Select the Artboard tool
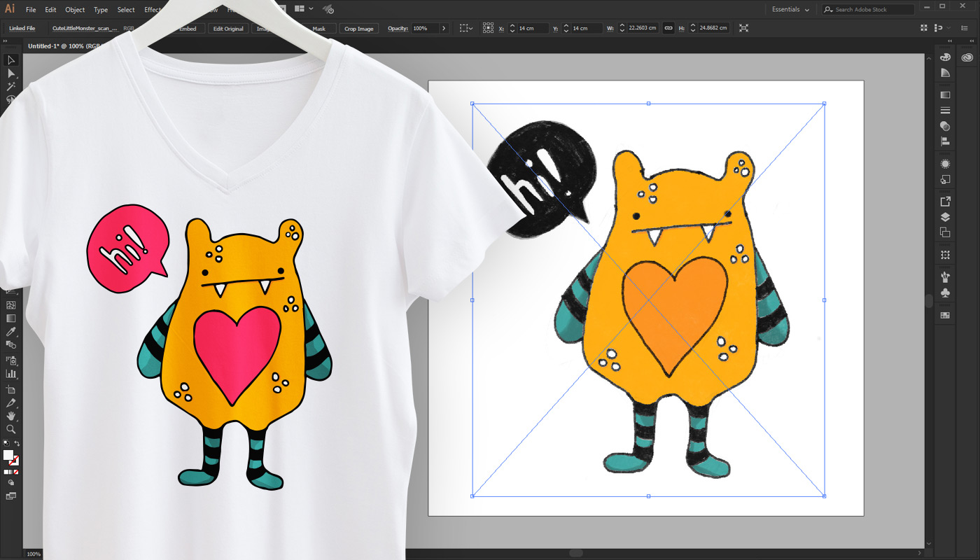This screenshot has height=560, width=980. coord(11,388)
